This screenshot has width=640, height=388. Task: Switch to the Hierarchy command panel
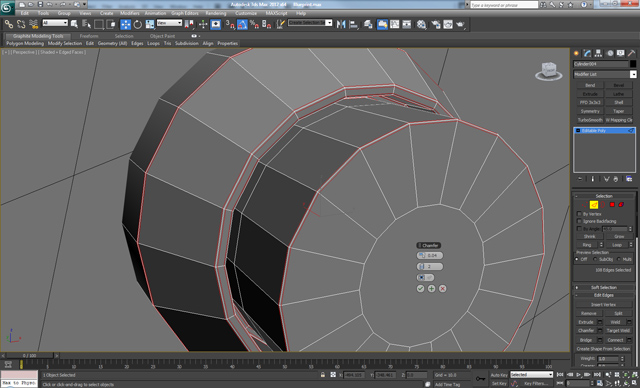pos(598,53)
